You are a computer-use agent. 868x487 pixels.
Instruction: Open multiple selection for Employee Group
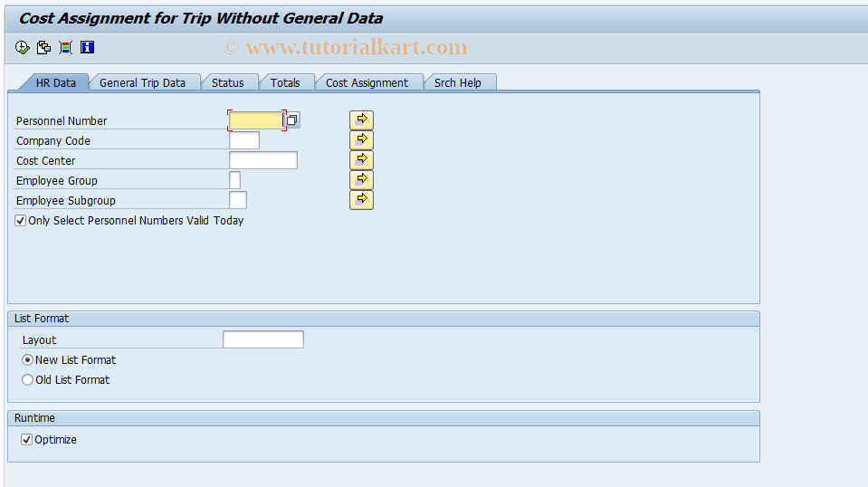coord(361,180)
